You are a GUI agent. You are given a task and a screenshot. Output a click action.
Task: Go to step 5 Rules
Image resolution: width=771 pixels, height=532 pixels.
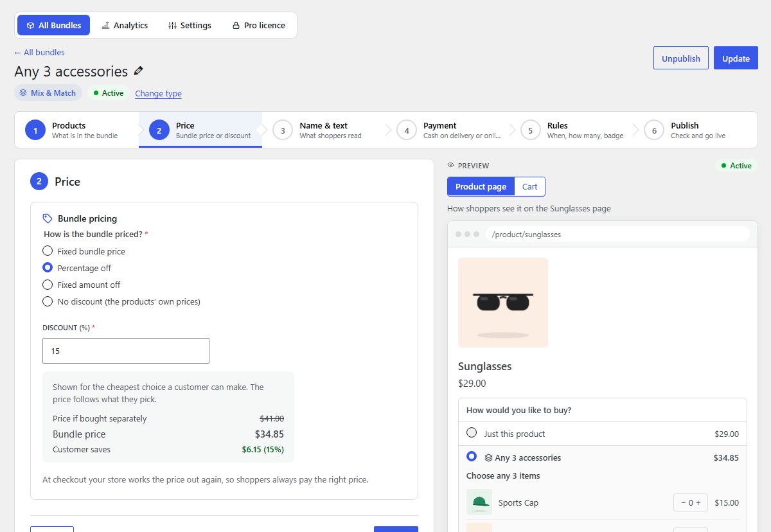[x=572, y=130]
